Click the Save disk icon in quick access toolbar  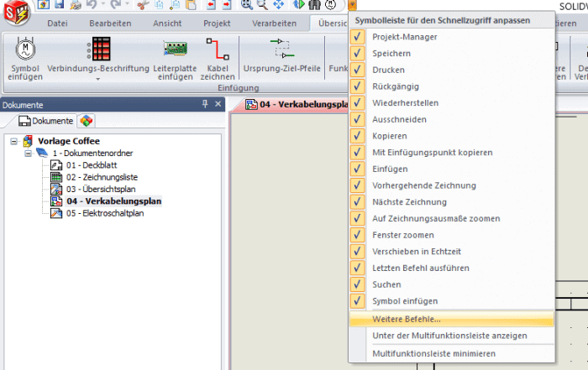[x=60, y=4]
